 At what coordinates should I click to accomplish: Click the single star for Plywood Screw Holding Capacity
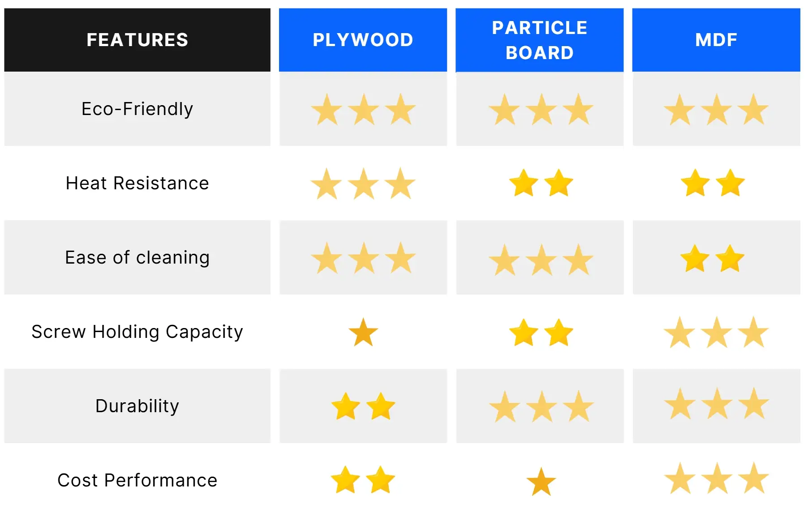363,332
